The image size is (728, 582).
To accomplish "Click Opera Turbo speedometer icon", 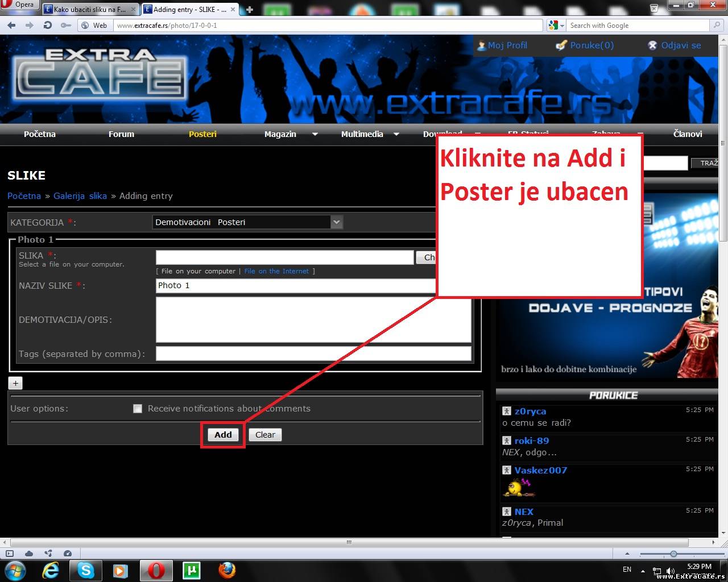I will point(68,554).
